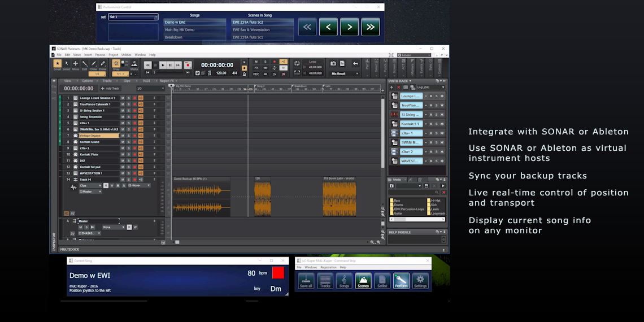Open Settings in Command Strip

420,281
